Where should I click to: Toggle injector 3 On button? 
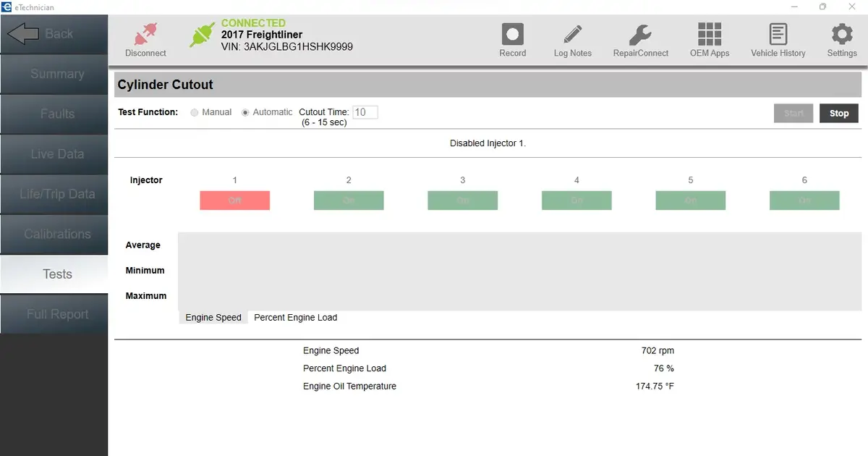click(462, 200)
